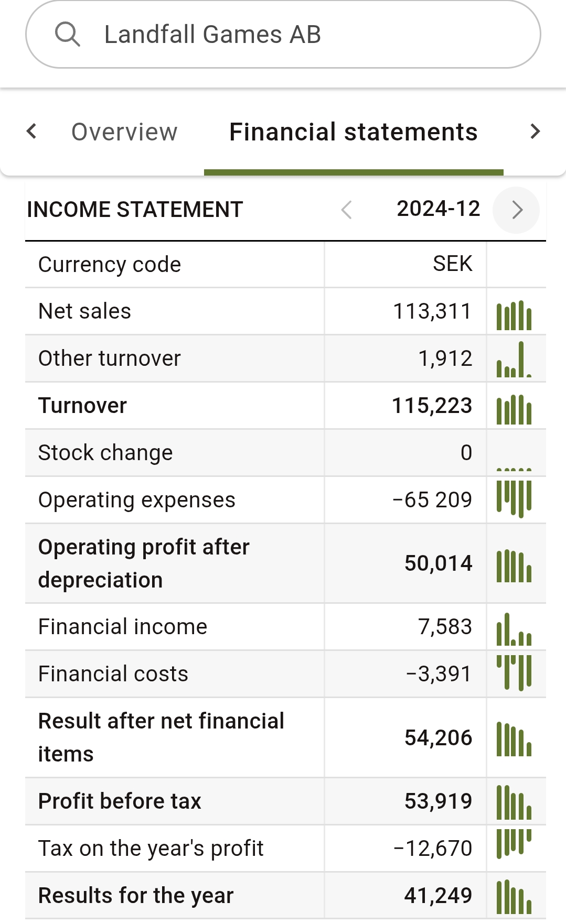Screen dimensions: 566x924
Task: Click the search magnifier icon
Action: [68, 35]
